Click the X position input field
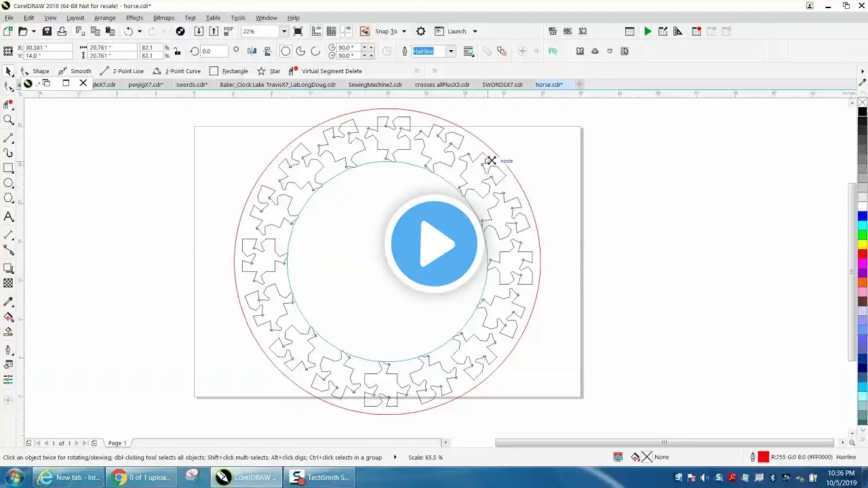This screenshot has width=868, height=488. coord(48,47)
